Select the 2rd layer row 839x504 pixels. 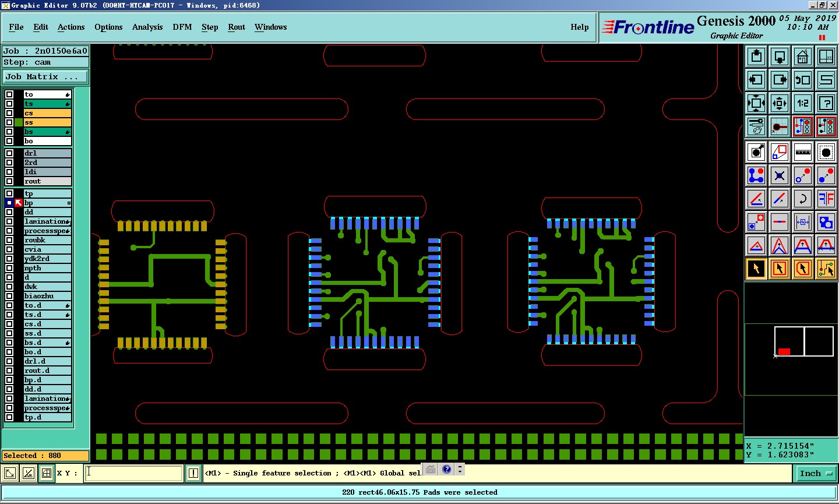[x=47, y=163]
